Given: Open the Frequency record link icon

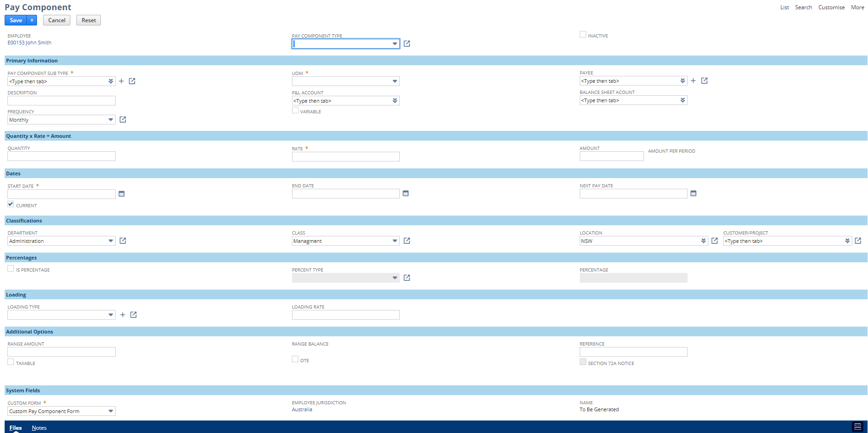Looking at the screenshot, I should click(122, 119).
